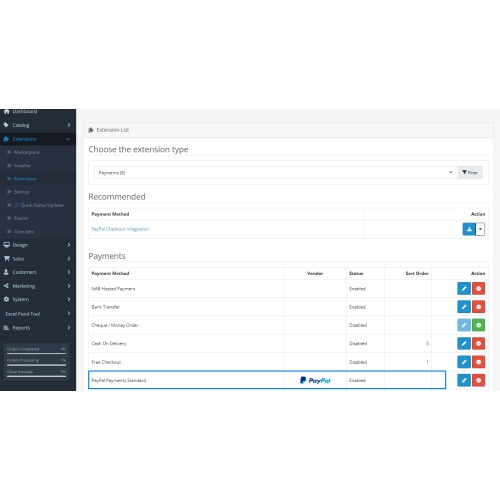The height and width of the screenshot is (500, 500).
Task: Click the PayPal Payments Standard name cell
Action: tap(186, 380)
